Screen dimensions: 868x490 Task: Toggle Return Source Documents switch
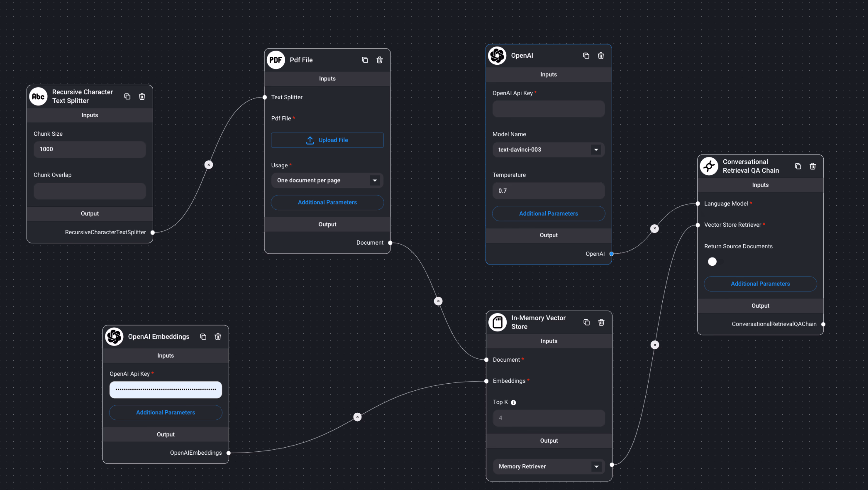click(714, 262)
